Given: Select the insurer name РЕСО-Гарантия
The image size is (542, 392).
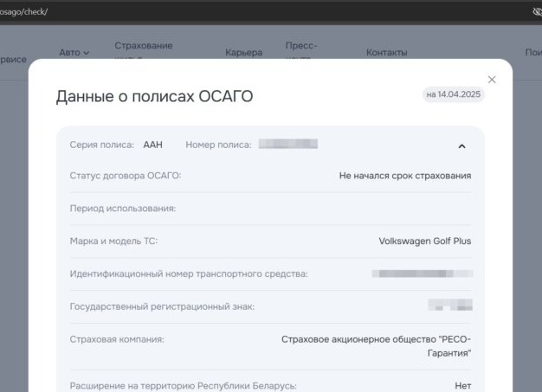Looking at the screenshot, I should 376,346.
